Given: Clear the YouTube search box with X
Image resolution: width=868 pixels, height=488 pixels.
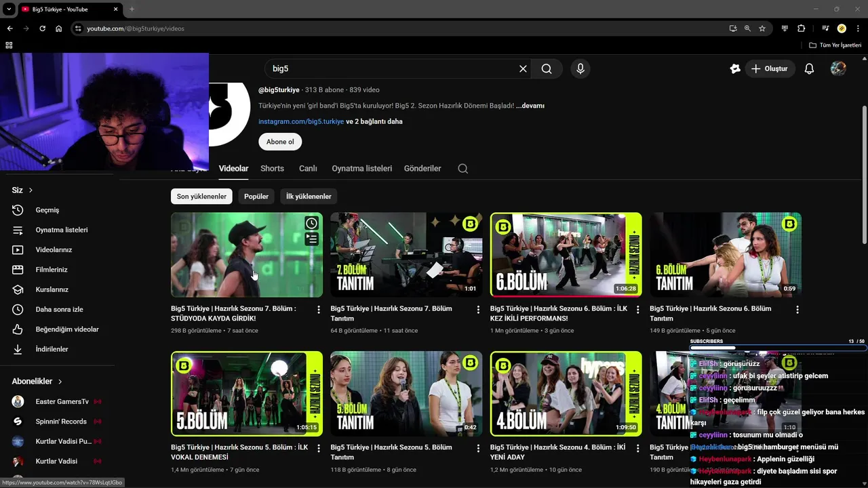Looking at the screenshot, I should tap(523, 68).
